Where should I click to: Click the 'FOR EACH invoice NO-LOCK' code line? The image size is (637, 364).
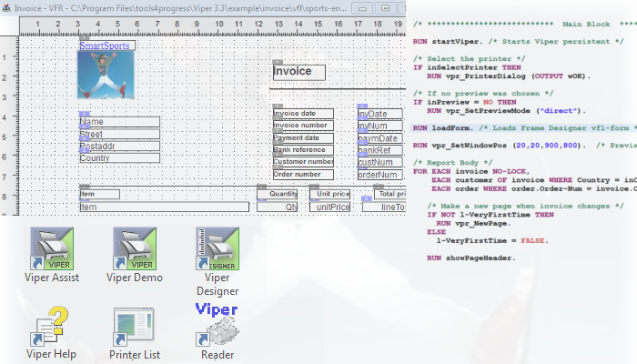coord(471,171)
